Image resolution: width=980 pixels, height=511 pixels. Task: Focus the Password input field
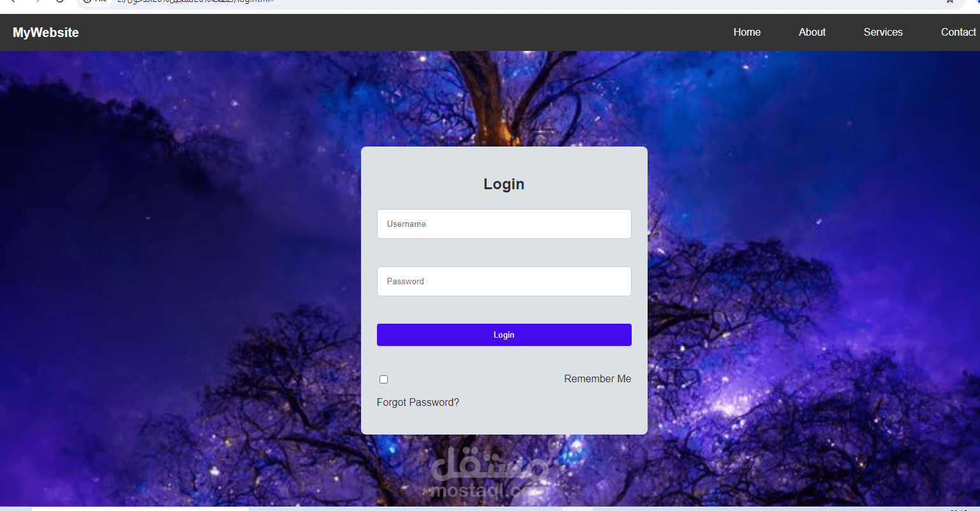click(504, 282)
